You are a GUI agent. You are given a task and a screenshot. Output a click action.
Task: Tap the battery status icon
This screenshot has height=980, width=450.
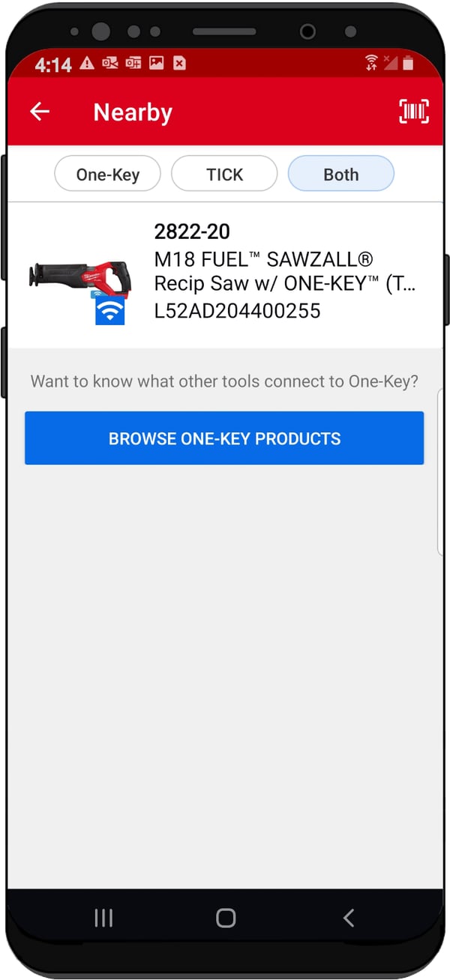407,63
